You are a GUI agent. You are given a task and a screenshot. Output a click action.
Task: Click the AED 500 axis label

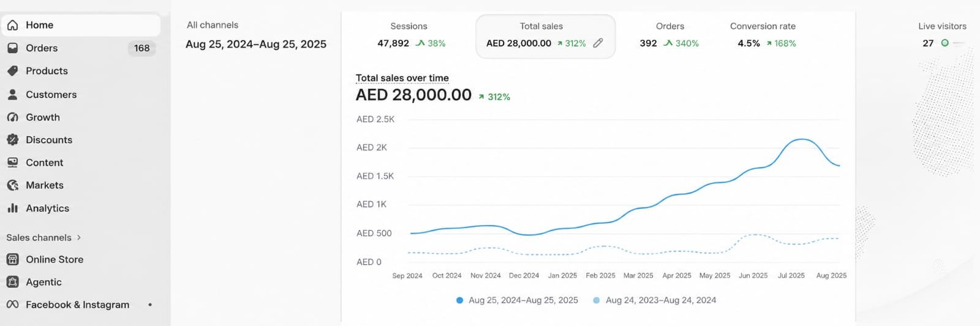(x=374, y=233)
